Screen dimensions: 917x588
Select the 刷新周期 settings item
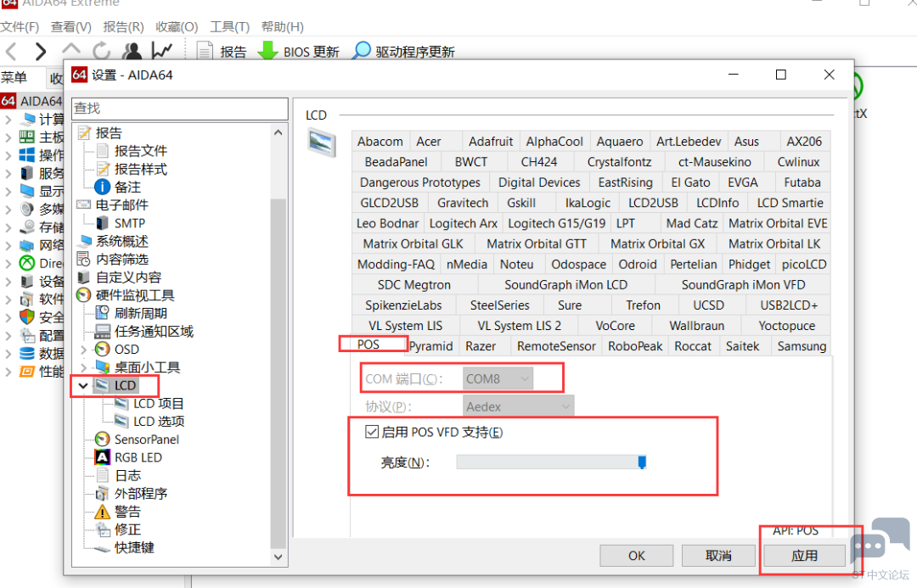[x=140, y=313]
